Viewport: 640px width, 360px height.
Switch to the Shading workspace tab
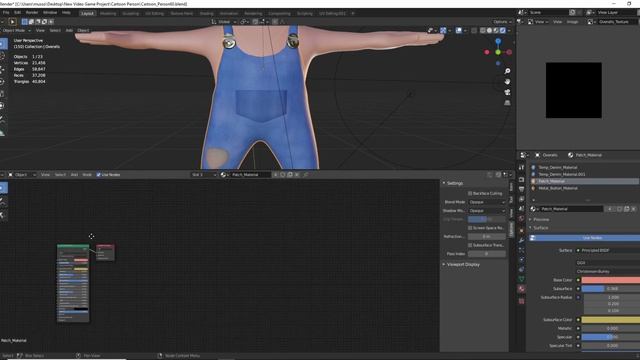[206, 13]
